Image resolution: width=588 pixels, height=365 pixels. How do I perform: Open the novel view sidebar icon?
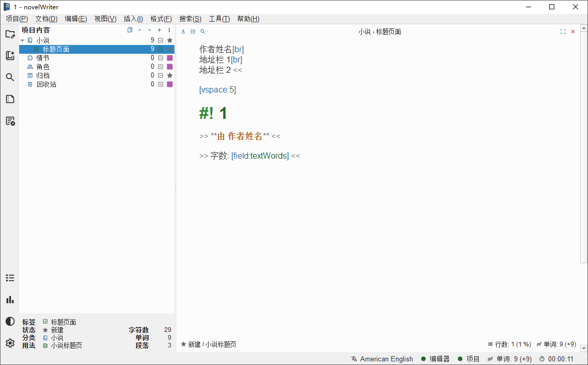click(10, 55)
